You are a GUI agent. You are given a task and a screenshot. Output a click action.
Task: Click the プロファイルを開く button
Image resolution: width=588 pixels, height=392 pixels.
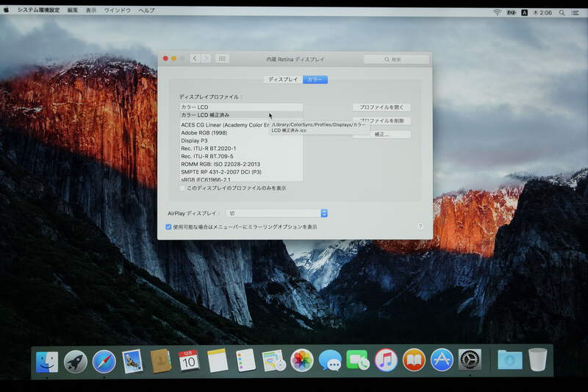(381, 107)
